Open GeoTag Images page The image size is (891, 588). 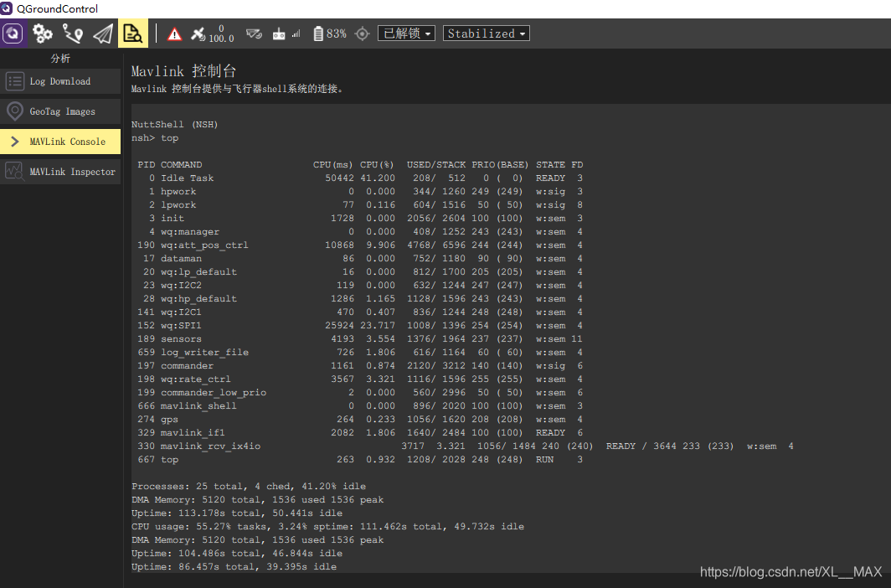[x=60, y=111]
